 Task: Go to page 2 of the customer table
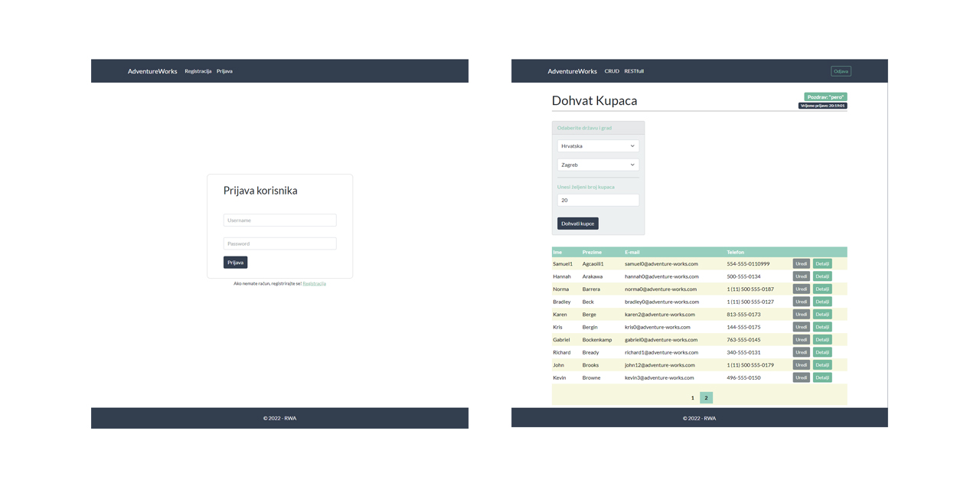pyautogui.click(x=705, y=397)
